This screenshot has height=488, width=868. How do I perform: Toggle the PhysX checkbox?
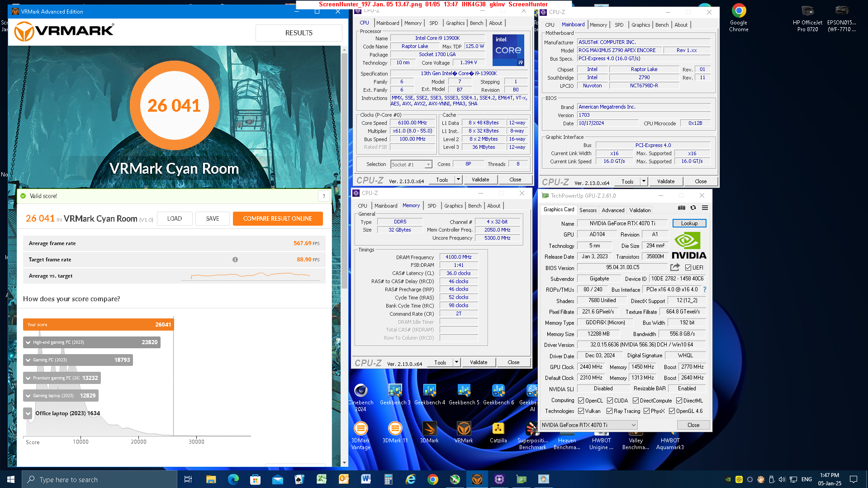tap(647, 411)
